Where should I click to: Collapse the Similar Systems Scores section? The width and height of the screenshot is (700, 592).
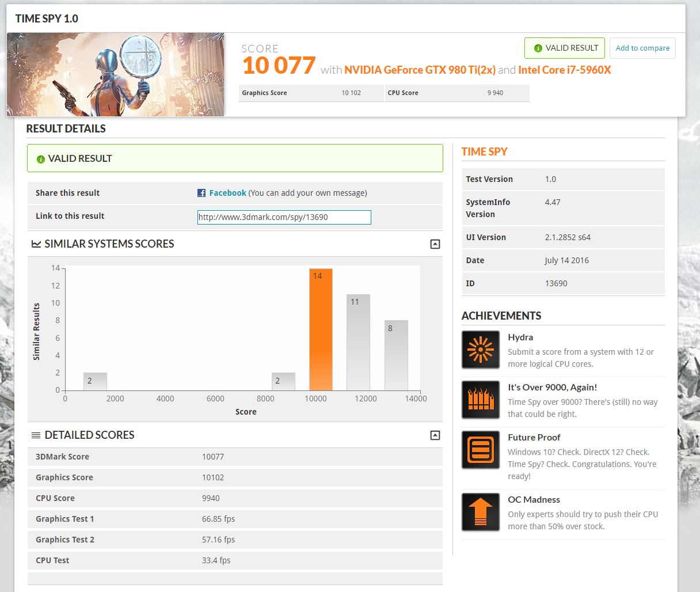click(435, 244)
